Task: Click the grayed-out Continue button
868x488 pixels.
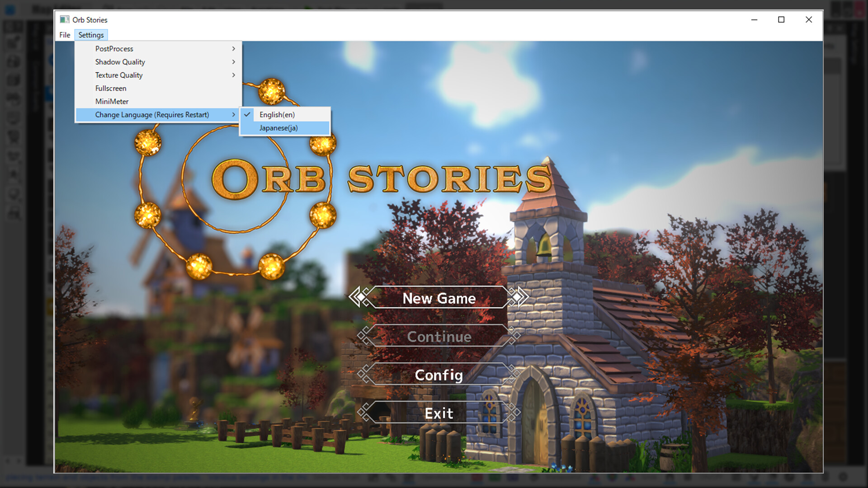Action: (439, 337)
